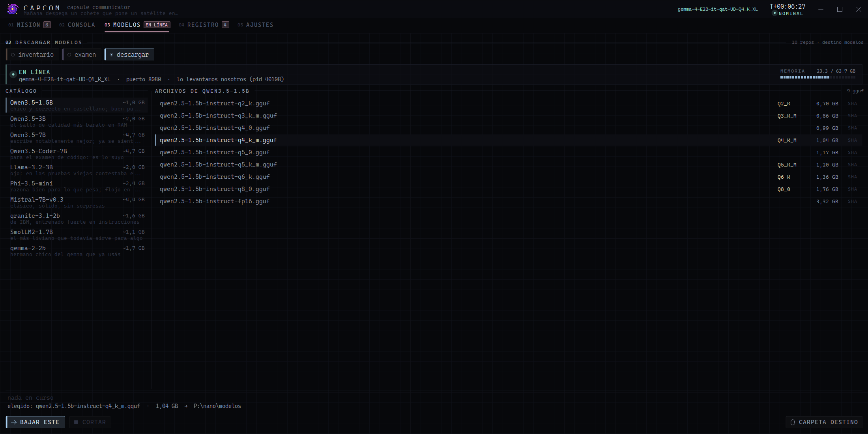Screen dimensions: 868x434
Task: Click the MODELOS tab
Action: point(137,25)
